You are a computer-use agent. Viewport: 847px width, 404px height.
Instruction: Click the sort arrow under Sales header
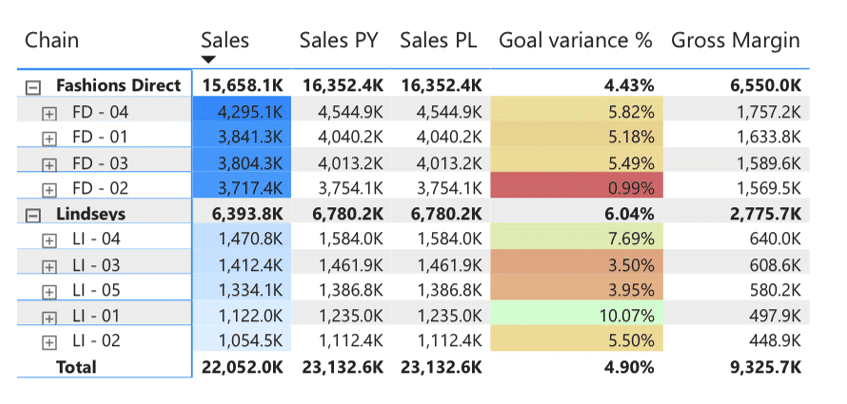[x=210, y=61]
